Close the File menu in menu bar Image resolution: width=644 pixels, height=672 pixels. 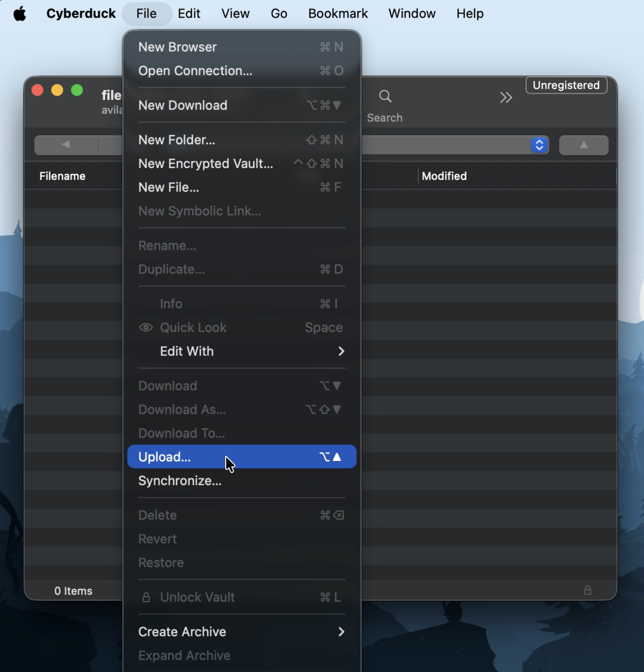point(146,14)
